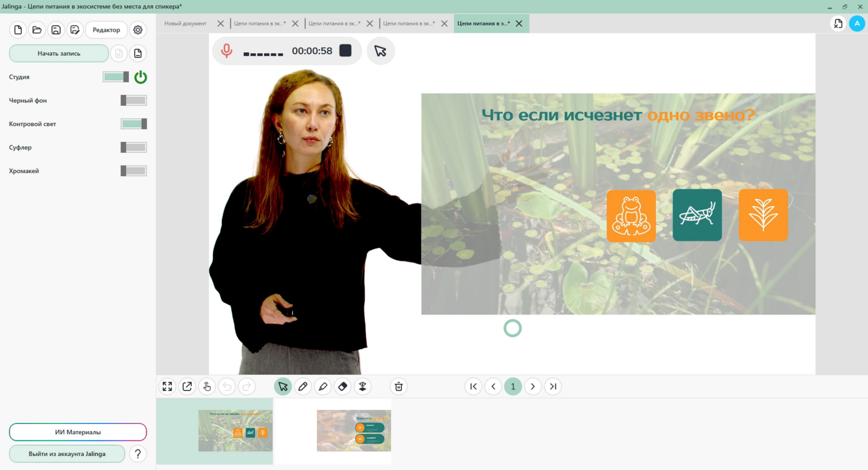The image size is (868, 470).
Task: Go to the next slide
Action: point(533,386)
